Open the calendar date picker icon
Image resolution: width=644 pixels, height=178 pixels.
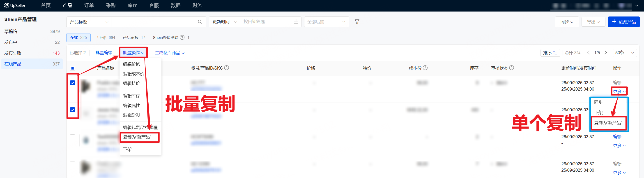[x=296, y=22]
